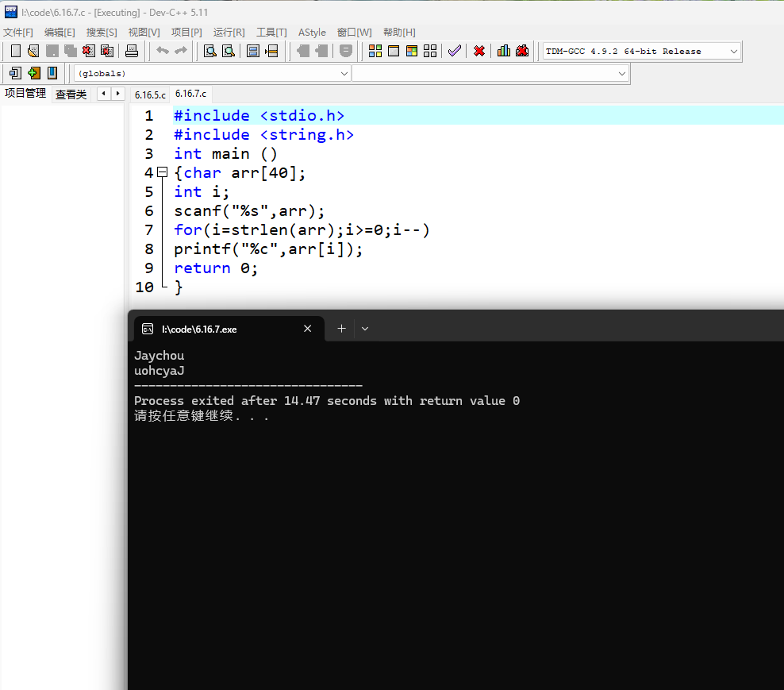Click the line 7 for loop code

(302, 230)
